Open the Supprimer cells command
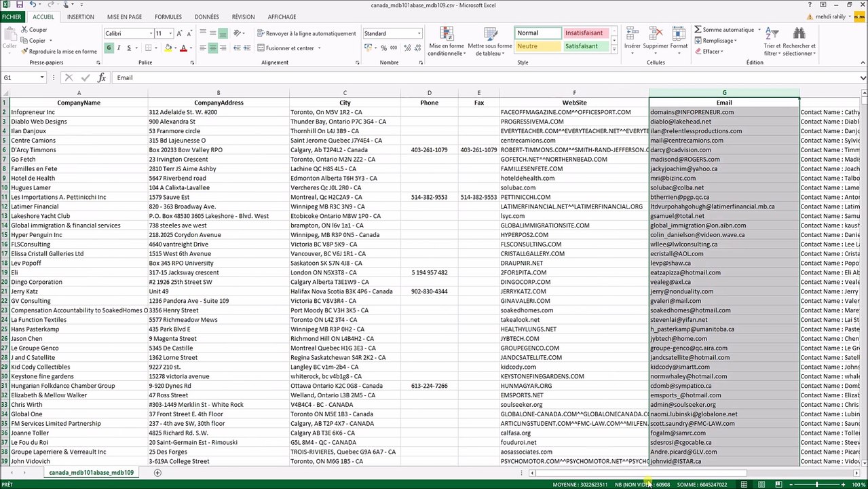This screenshot has height=489, width=868. [655, 39]
